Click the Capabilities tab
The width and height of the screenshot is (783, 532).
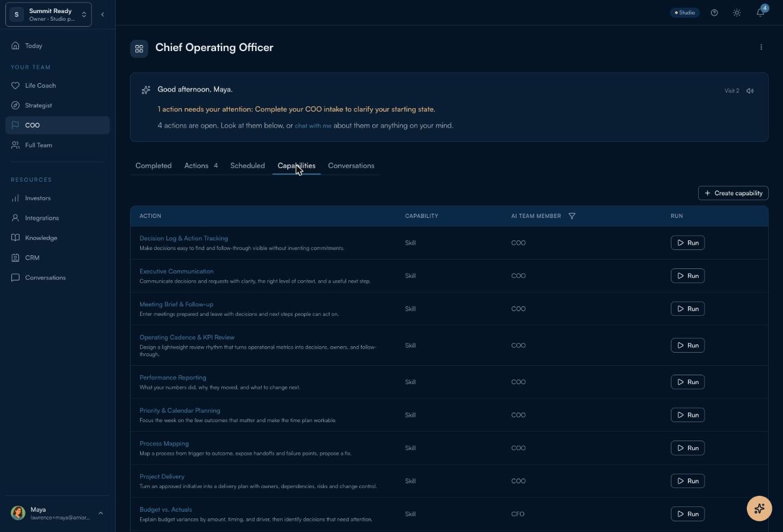[x=296, y=166]
